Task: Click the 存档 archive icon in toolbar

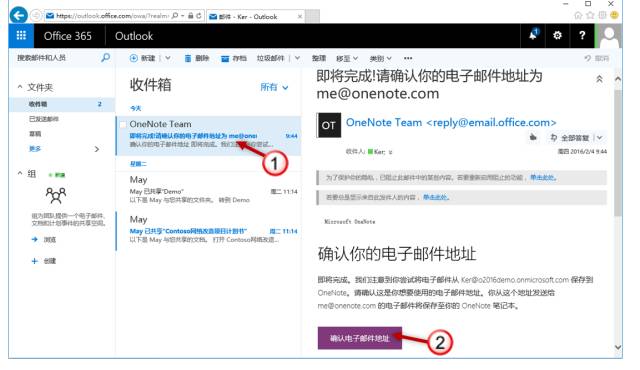Action: tap(225, 59)
